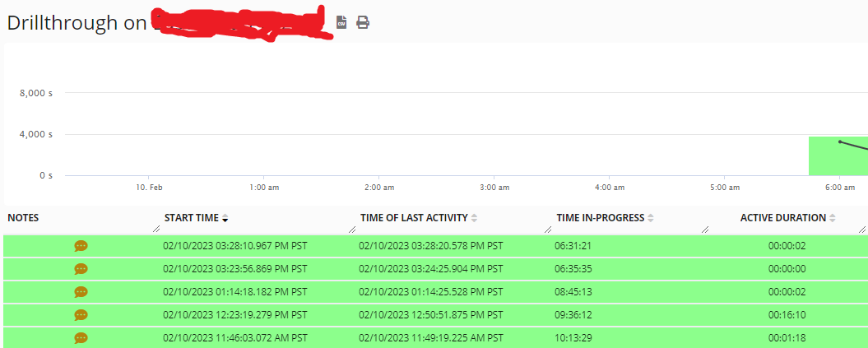Open note icon for 12:23:19.279 PM row
The image size is (868, 348).
(x=81, y=315)
